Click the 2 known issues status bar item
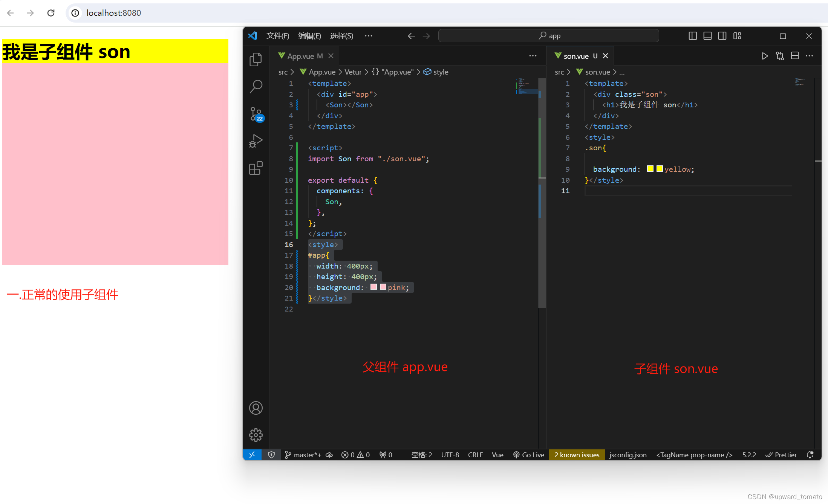The height and width of the screenshot is (504, 828). 576,455
